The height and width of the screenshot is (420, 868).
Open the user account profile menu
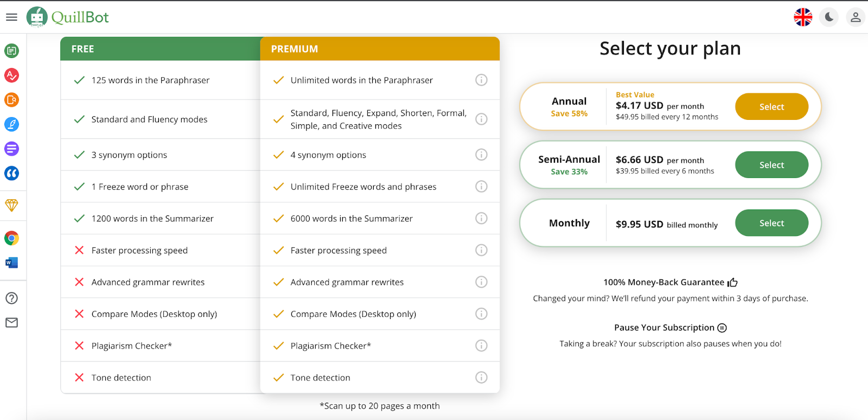click(856, 17)
